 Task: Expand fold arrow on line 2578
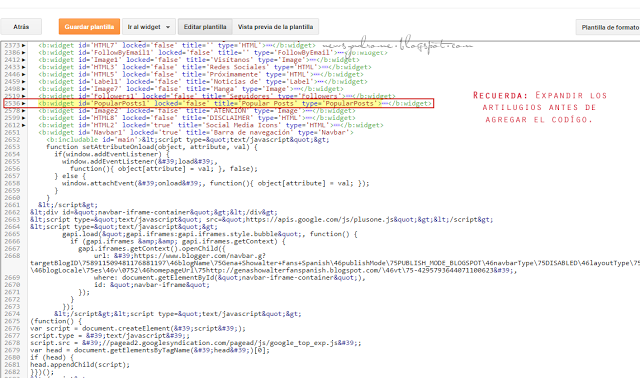coord(24,111)
